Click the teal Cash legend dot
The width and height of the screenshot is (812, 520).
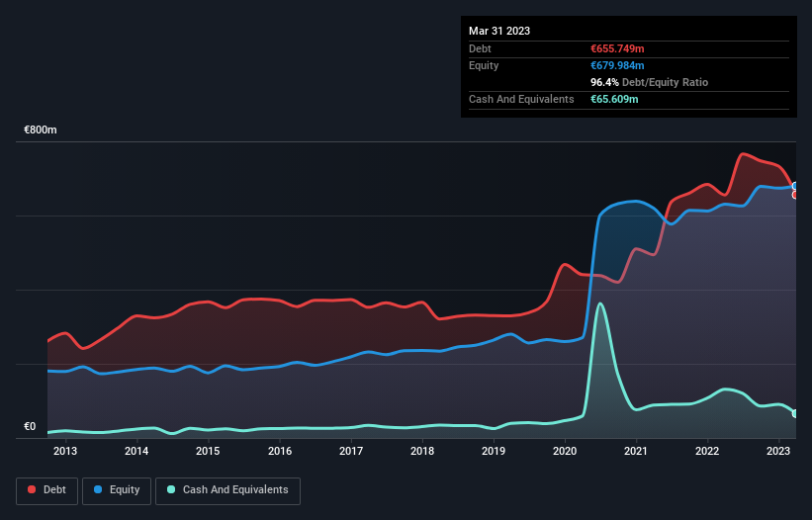point(171,489)
